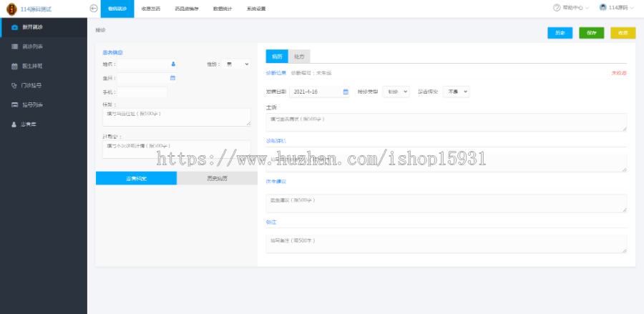Image resolution: width=644 pixels, height=314 pixels.
Task: Click the list icon in the sidebar's second item
Action: click(14, 46)
